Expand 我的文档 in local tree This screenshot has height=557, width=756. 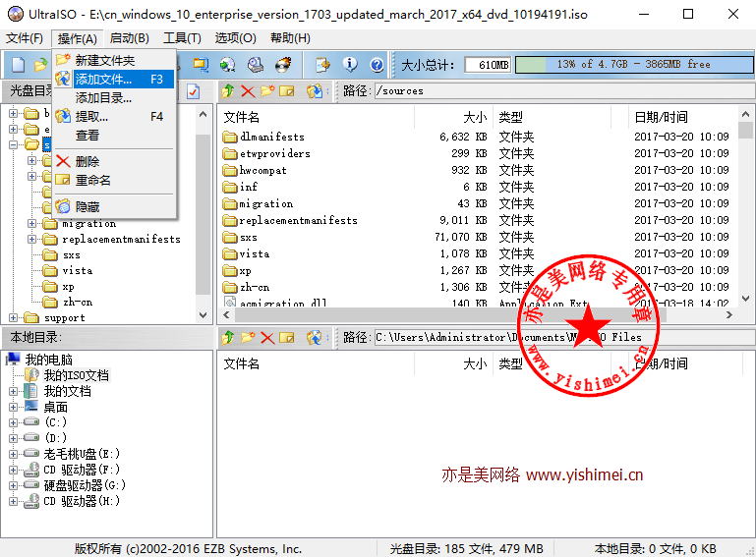click(x=13, y=391)
